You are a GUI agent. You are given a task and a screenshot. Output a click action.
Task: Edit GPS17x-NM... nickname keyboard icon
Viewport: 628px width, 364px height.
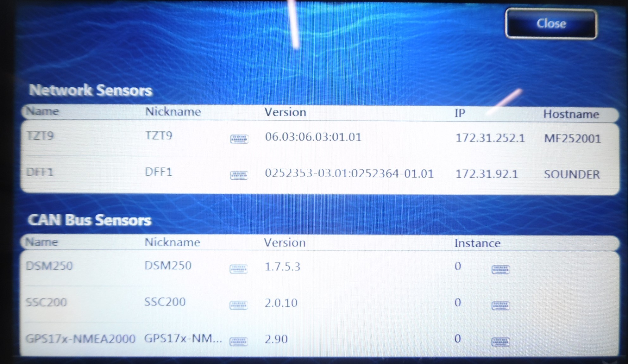point(238,342)
